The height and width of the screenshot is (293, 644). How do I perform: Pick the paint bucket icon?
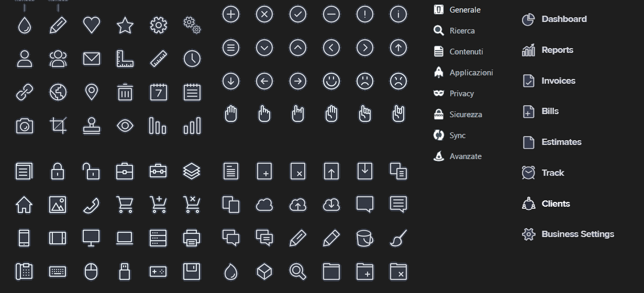(x=364, y=238)
